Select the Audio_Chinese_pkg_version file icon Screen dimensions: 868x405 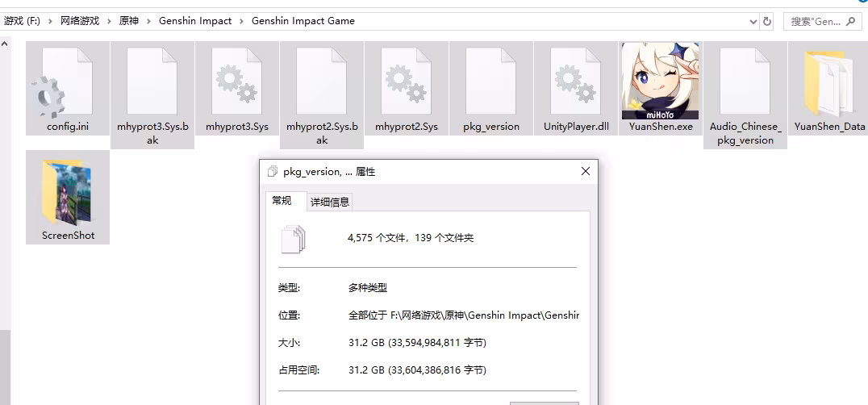point(745,81)
